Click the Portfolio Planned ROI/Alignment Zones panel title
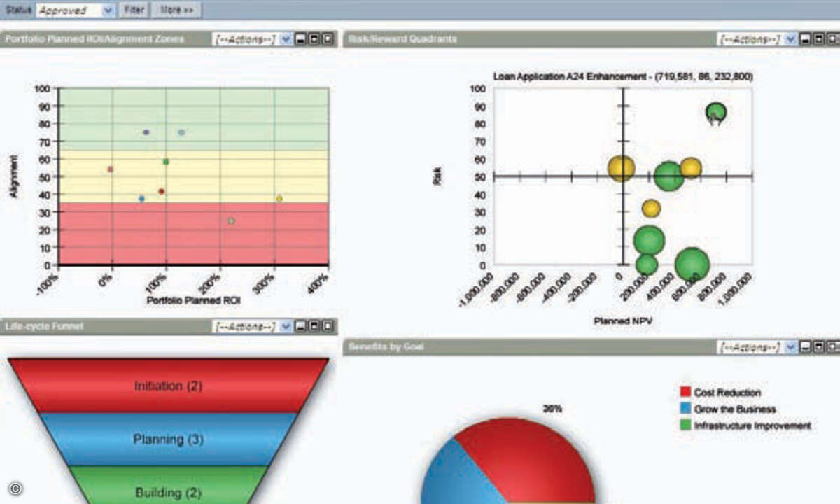The image size is (840, 504). click(x=94, y=39)
